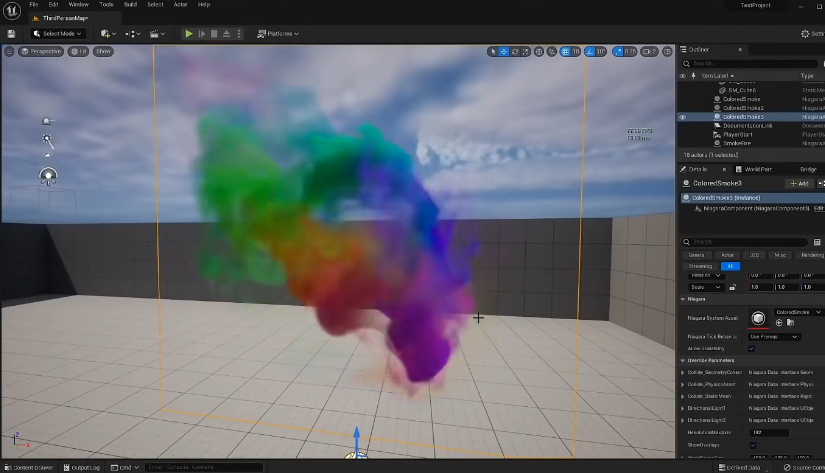Open viewport layout maximize icon
This screenshot has width=825, height=473.
point(667,51)
